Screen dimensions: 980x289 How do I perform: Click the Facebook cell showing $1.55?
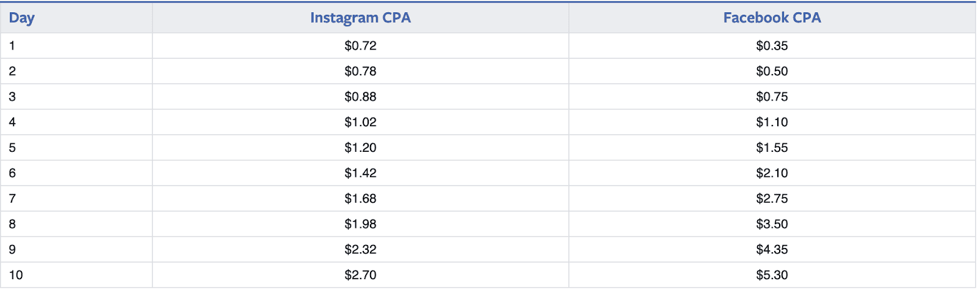[x=772, y=148]
